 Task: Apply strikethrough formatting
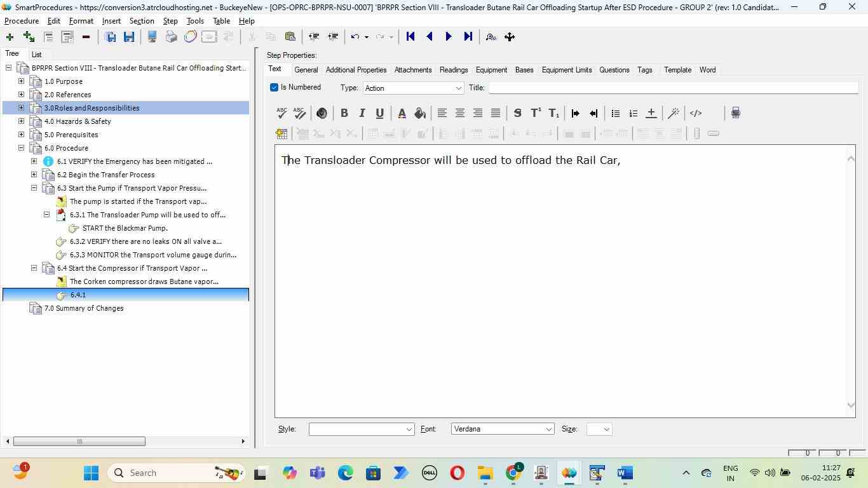[x=517, y=113]
